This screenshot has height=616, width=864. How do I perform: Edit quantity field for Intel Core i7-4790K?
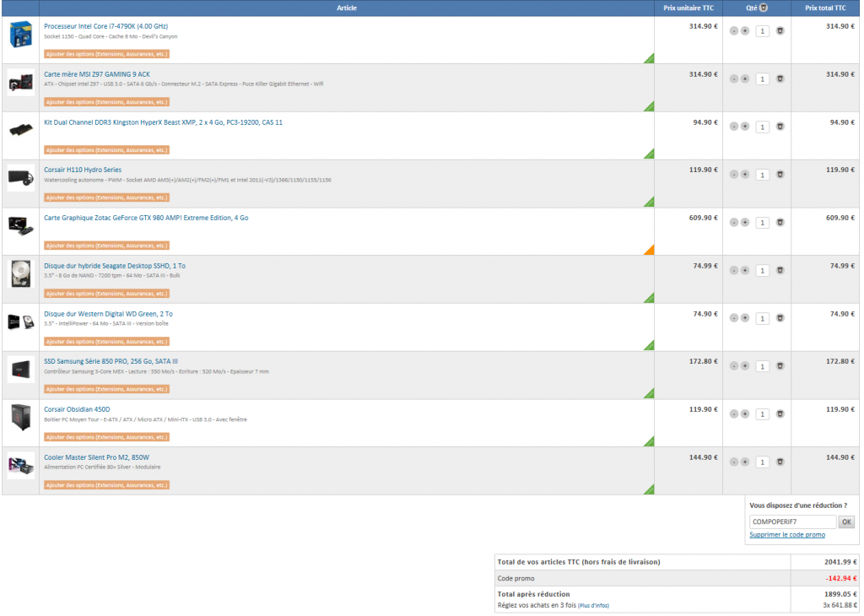(763, 31)
